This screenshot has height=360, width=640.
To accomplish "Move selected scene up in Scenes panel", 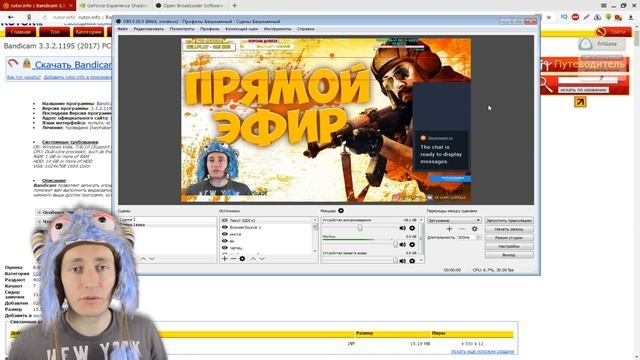I will 143,259.
